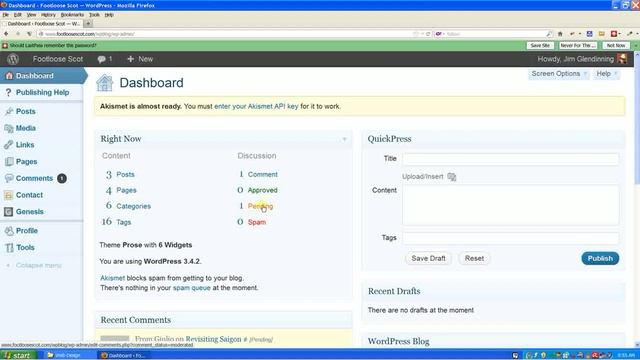Screen dimensions: 640x360
Task: Collapse the sidebar with Collapse menu
Action: click(x=34, y=265)
